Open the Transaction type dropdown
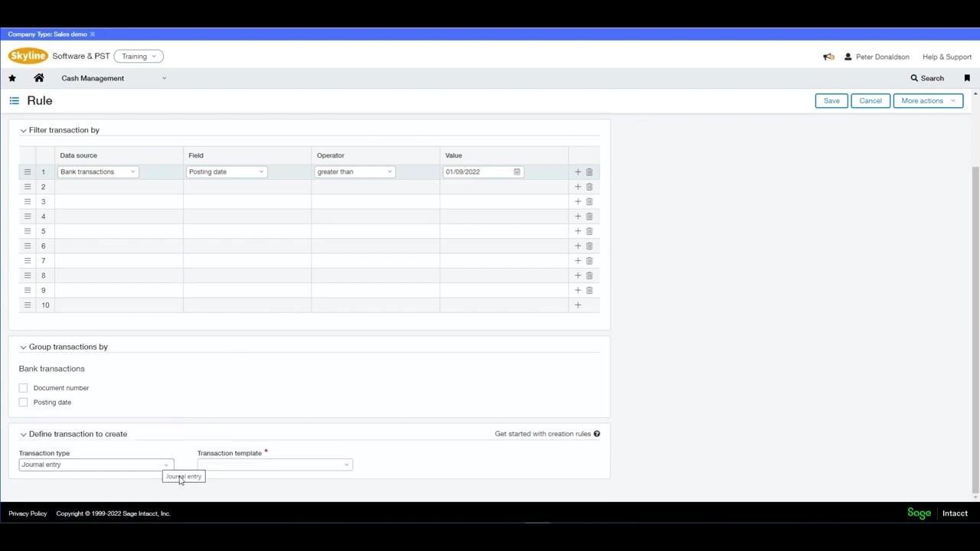 (96, 465)
